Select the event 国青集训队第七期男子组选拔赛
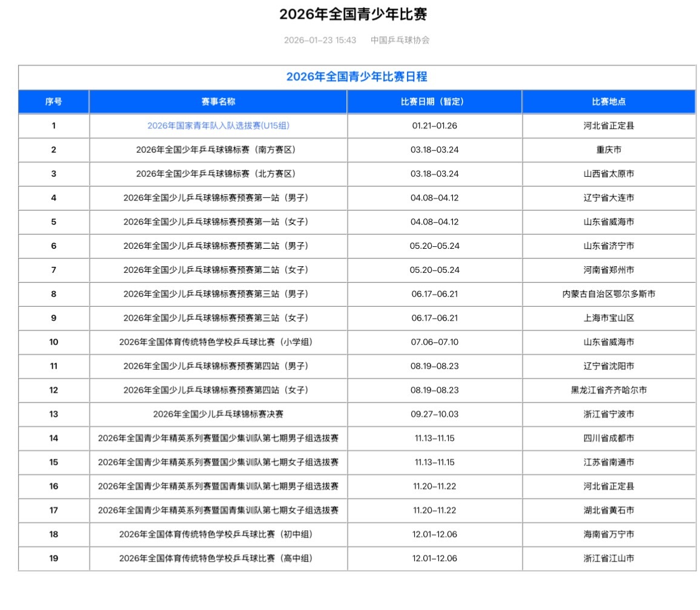 [x=219, y=487]
